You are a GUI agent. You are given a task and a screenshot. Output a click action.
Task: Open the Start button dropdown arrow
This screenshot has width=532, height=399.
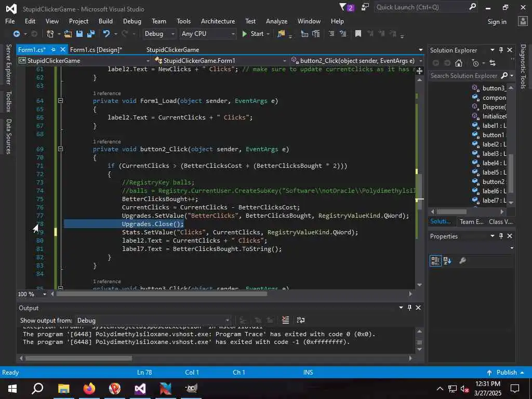(x=268, y=34)
